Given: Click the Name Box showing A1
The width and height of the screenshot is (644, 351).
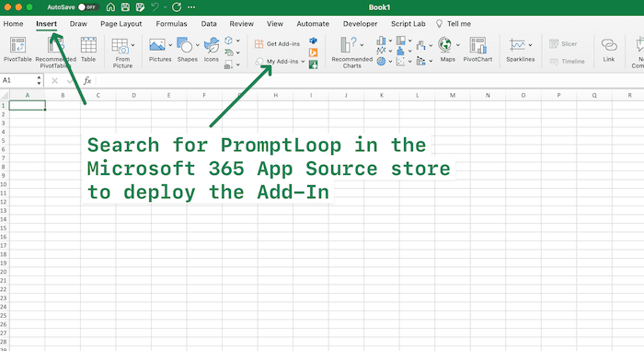Looking at the screenshot, I should point(21,80).
